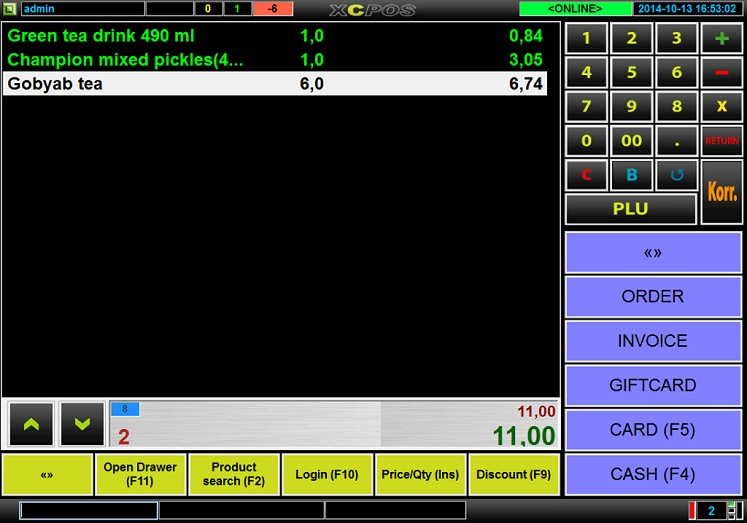Click the orange Korr. button
Image resolution: width=747 pixels, height=523 pixels.
[x=721, y=192]
